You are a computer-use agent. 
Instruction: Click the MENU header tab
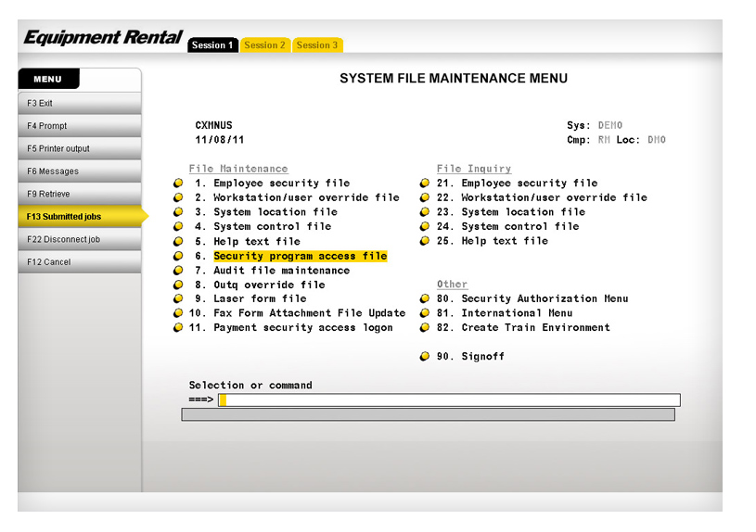(x=48, y=79)
